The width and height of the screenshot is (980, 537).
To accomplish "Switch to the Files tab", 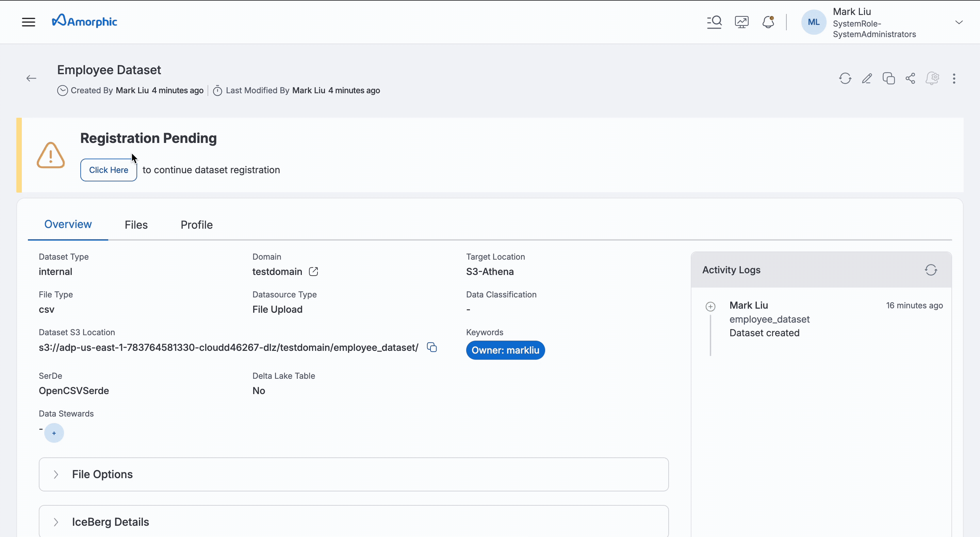I will coord(136,225).
